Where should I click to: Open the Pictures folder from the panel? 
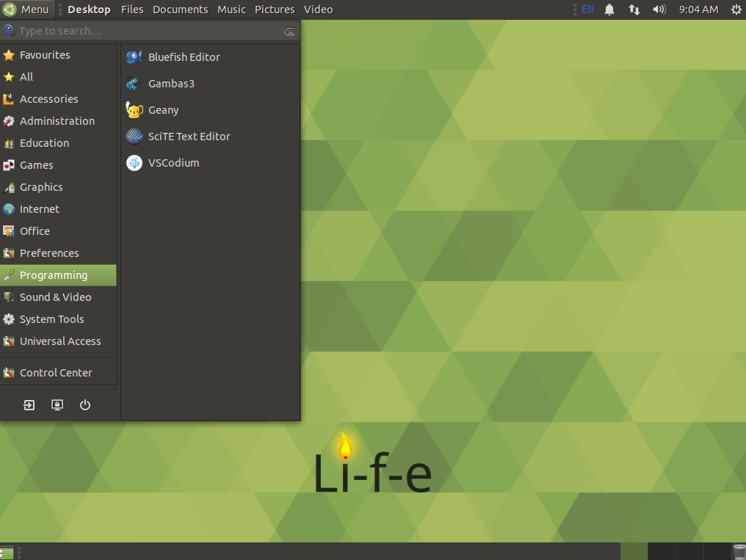tap(275, 10)
